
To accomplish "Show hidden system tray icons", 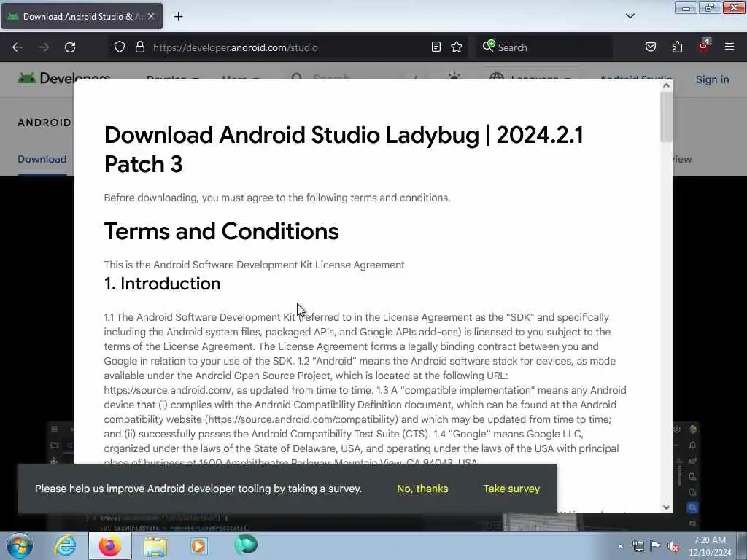I will click(x=620, y=546).
